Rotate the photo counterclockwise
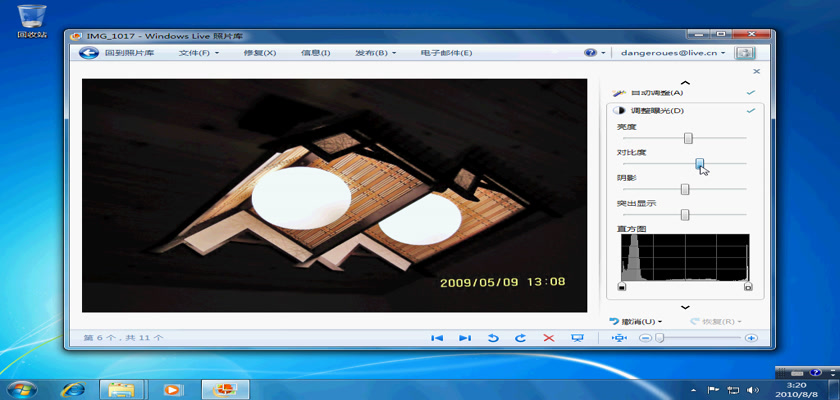 (x=493, y=338)
